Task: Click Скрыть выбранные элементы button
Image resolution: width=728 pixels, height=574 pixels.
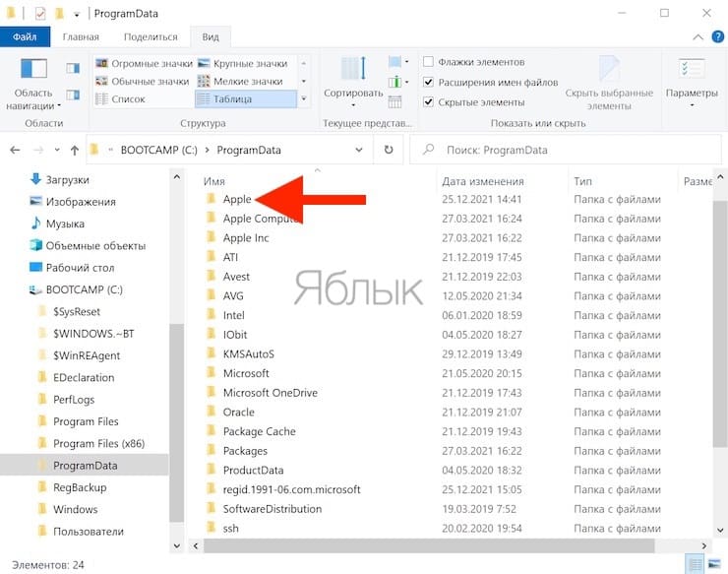Action: click(x=609, y=84)
